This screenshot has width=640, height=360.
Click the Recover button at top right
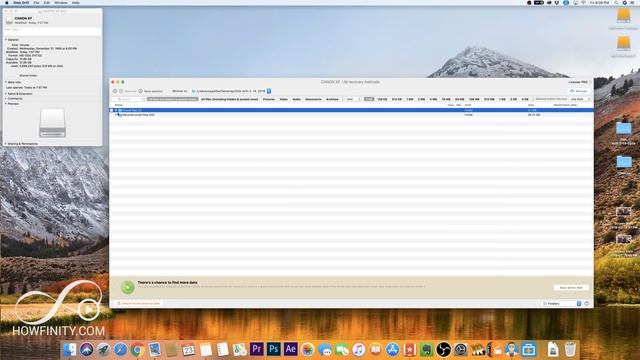pyautogui.click(x=579, y=91)
